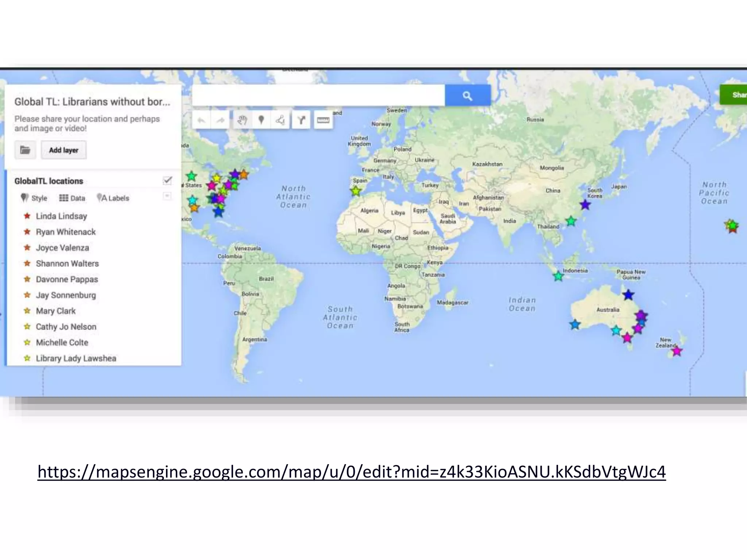The image size is (747, 560).
Task: Select Jay Sonnenburg in the list
Action: point(66,295)
